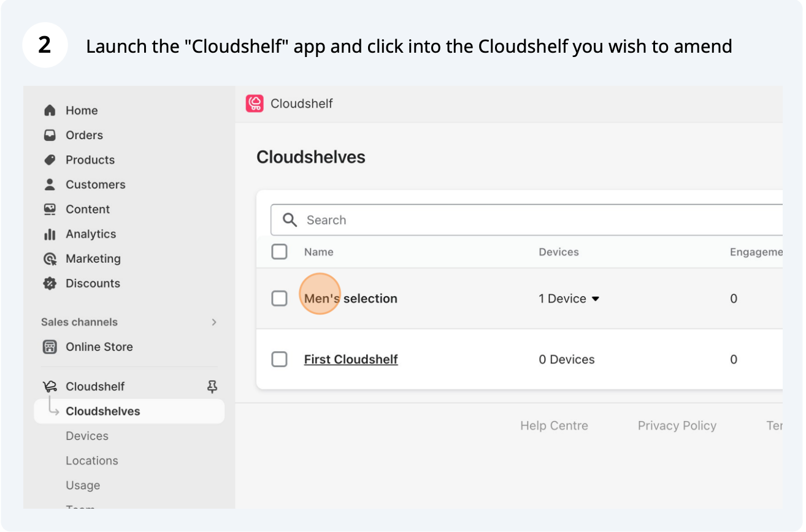Check the Men's selection row checkbox

279,298
